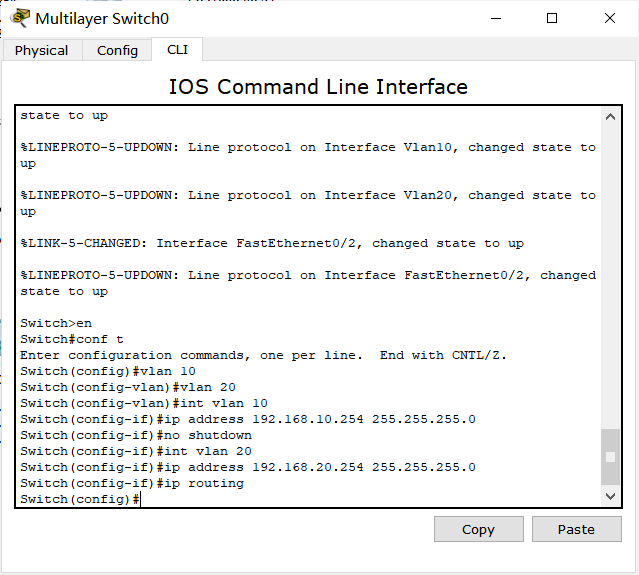639x575 pixels.
Task: Click the Packet Tracer icon in title bar
Action: coord(18,18)
